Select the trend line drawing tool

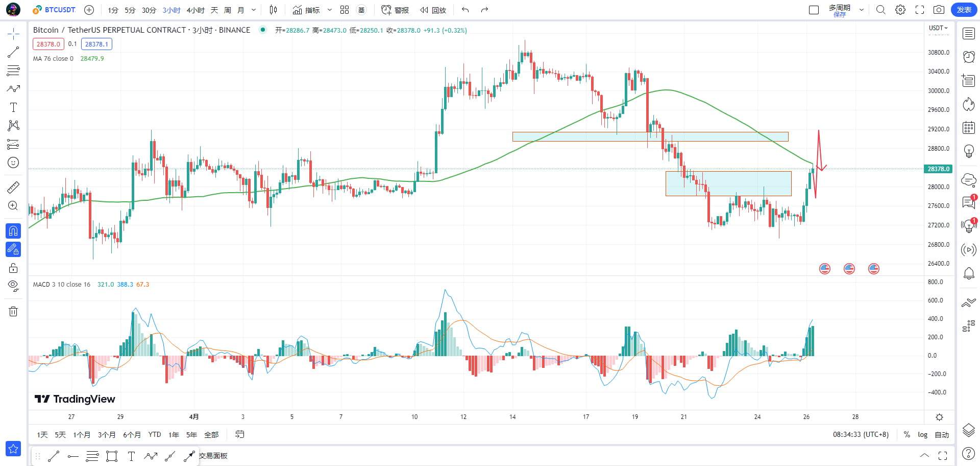[x=13, y=52]
